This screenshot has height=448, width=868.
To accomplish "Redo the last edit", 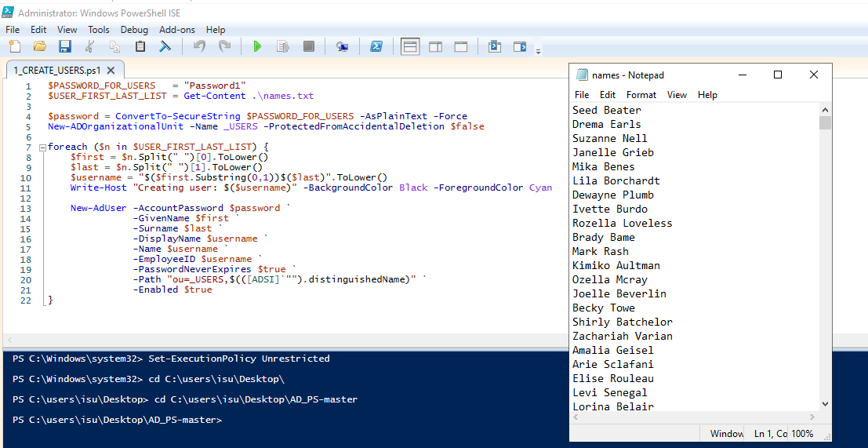I will 225,46.
